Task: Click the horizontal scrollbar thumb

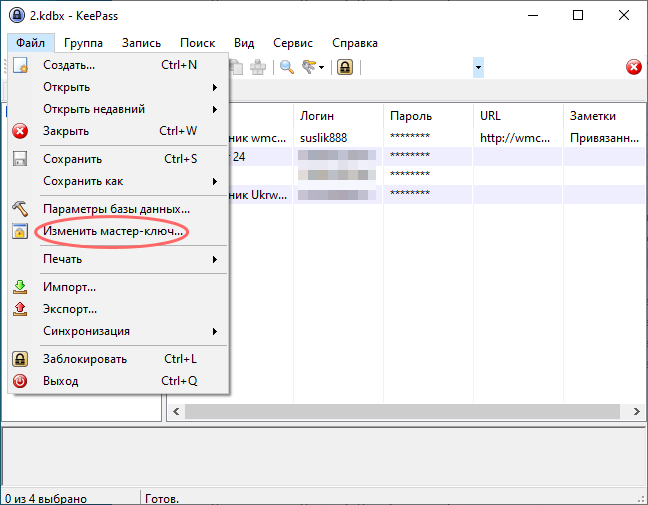Action: pyautogui.click(x=402, y=412)
